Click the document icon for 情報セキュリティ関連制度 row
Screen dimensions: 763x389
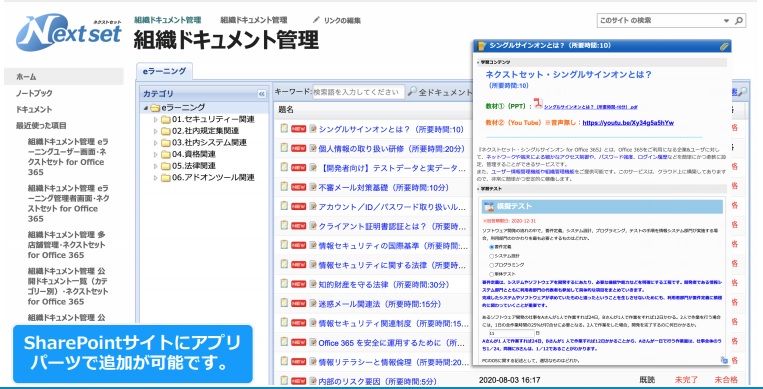284,322
